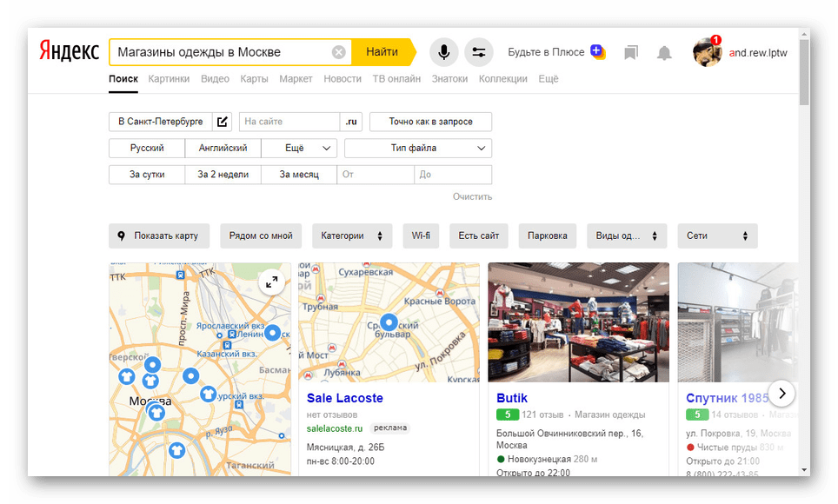Screen dimensions: 838x504
Task: Expand the map to fullscreen
Action: (x=271, y=282)
